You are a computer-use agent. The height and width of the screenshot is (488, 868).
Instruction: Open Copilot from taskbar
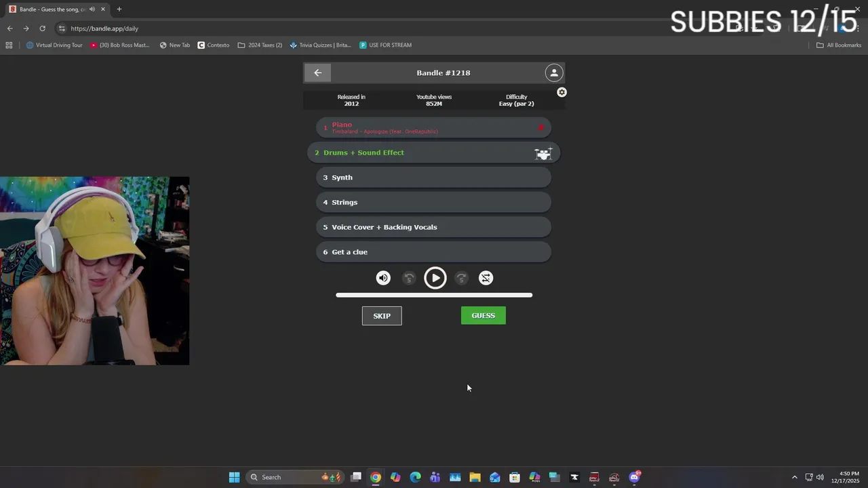coord(395,477)
